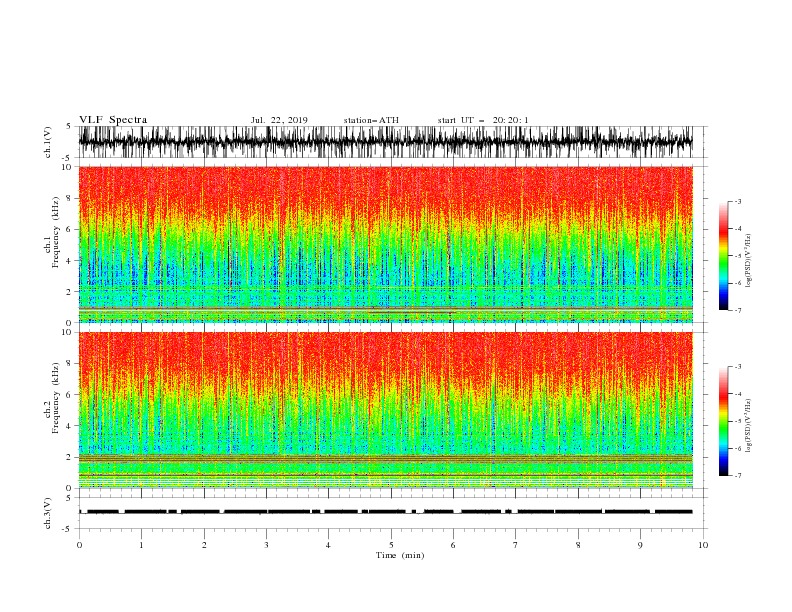The width and height of the screenshot is (792, 612).
Task: Click the ch.2 'Frequency (kHz)' axis label
Action: [56, 398]
